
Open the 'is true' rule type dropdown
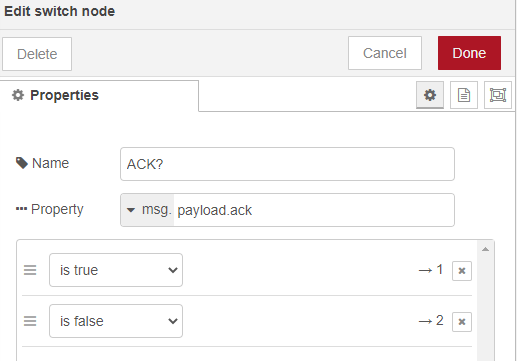116,270
